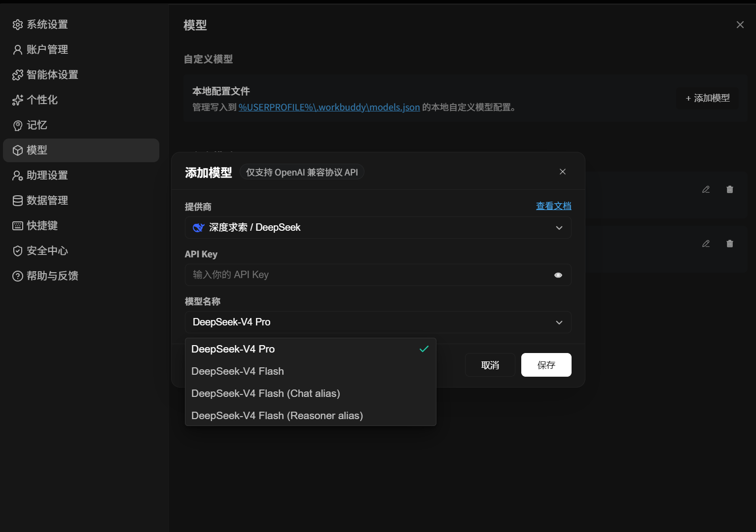Click the provider dropdown chevron arrow

coord(559,228)
